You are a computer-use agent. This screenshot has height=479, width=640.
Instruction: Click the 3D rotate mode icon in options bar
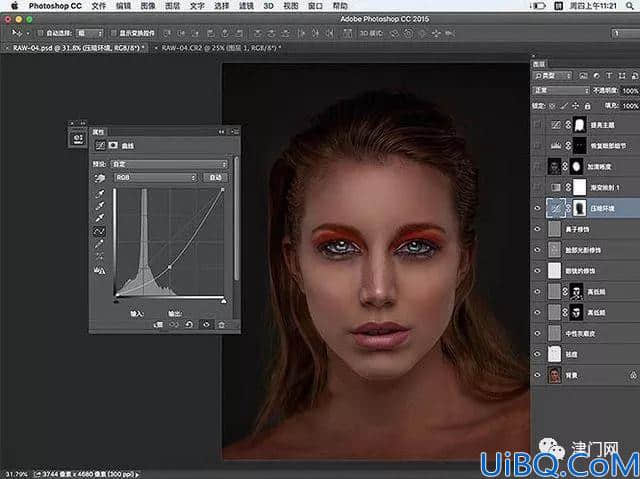tap(395, 33)
